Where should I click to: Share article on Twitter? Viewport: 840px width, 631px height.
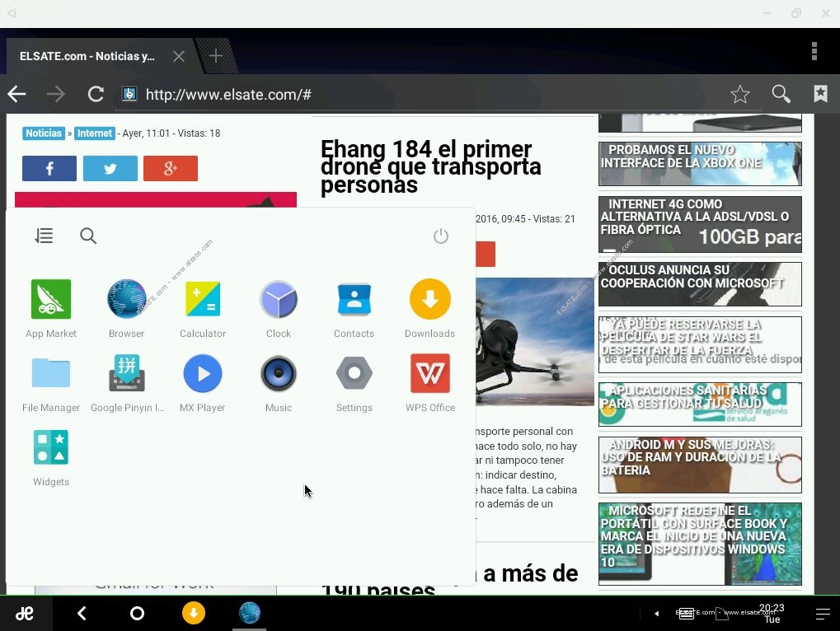tap(110, 169)
